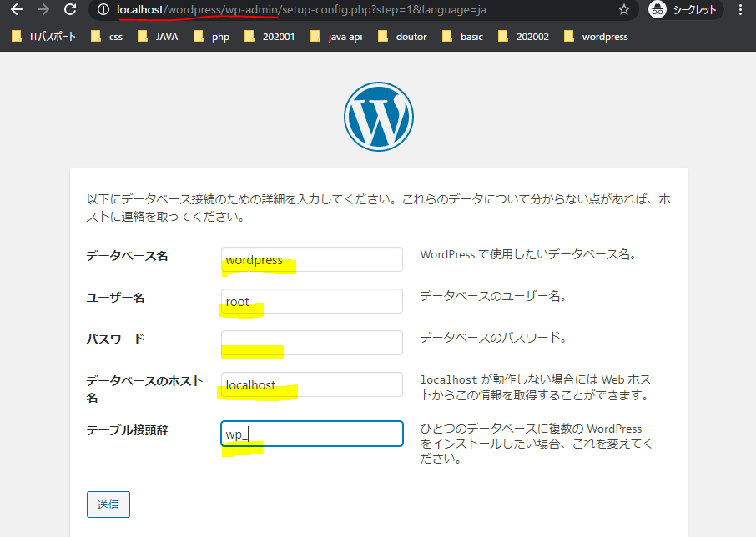Click the WordPress で使用したいデータベース名 description
The width and height of the screenshot is (756, 537).
pos(528,255)
